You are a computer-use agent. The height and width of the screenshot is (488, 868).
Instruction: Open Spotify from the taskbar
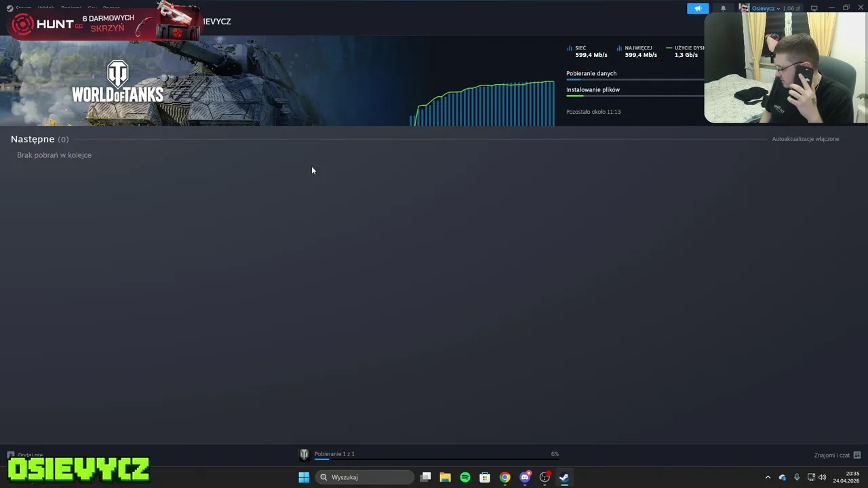465,477
